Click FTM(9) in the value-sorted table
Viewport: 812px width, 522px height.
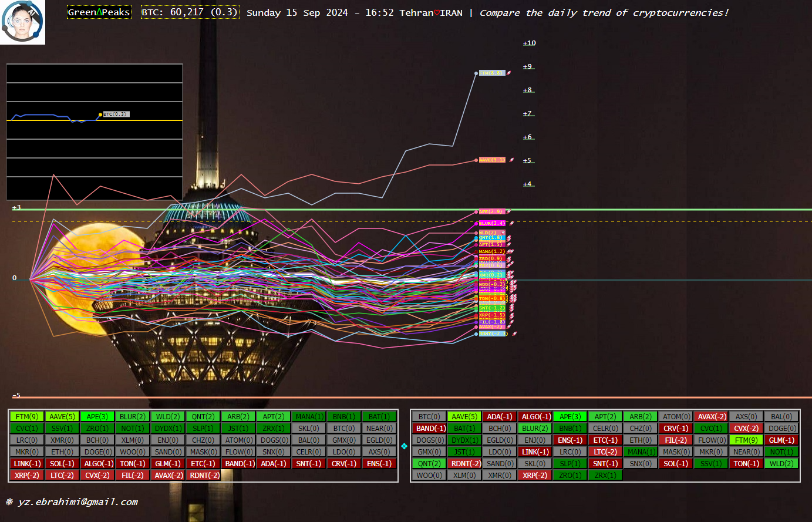[x=27, y=417]
